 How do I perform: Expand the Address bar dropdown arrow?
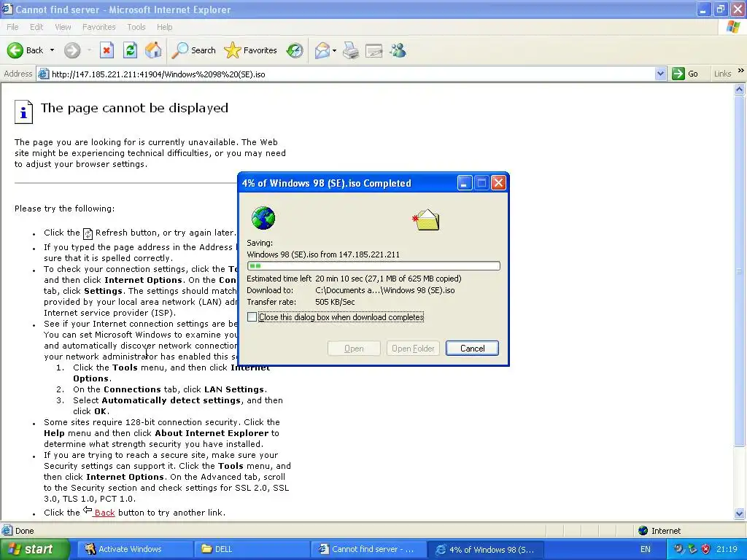tap(660, 74)
